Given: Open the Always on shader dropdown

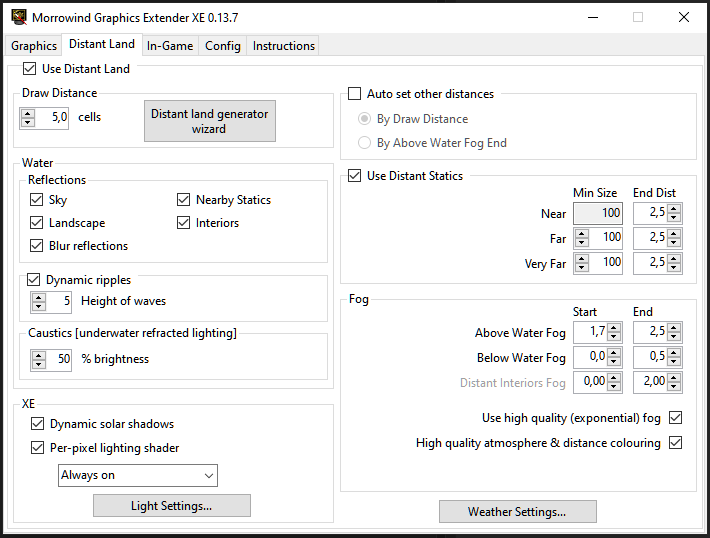Looking at the screenshot, I should pyautogui.click(x=138, y=475).
